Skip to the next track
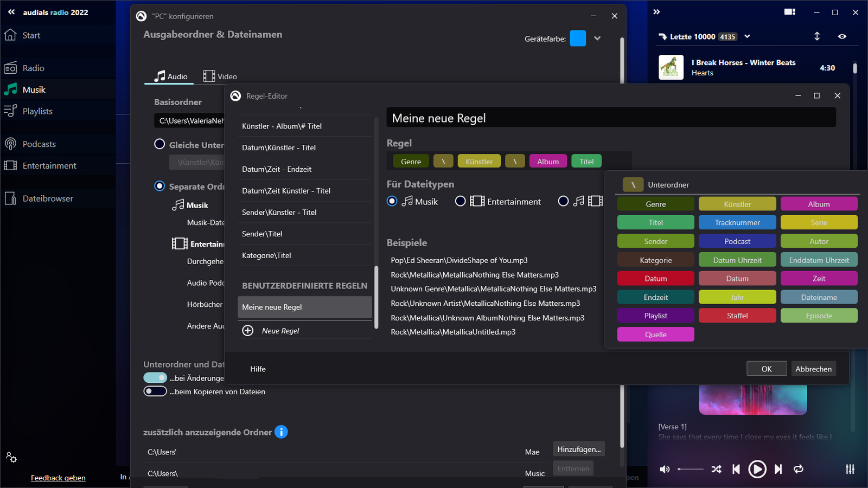868x488 pixels. [778, 469]
